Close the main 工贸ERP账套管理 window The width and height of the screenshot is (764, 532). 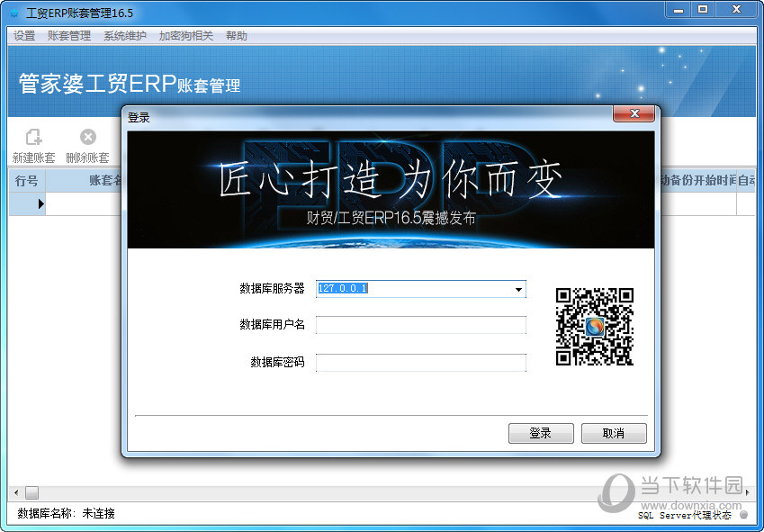[736, 10]
